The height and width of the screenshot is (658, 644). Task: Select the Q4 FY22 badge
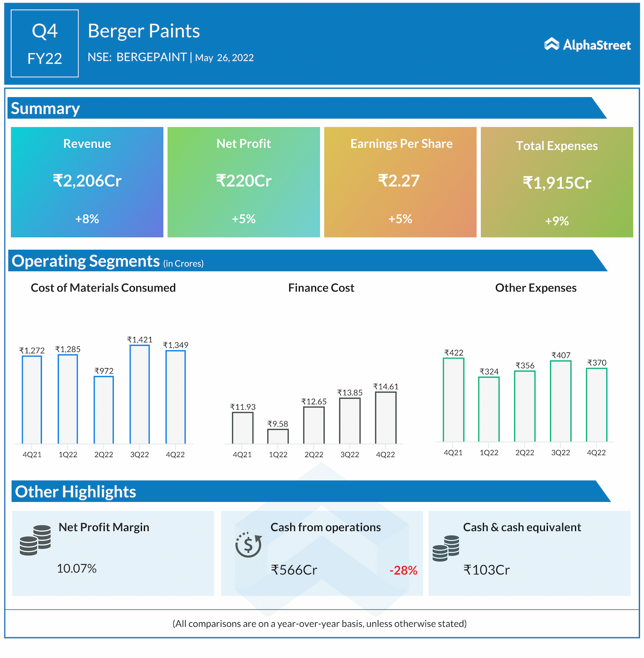point(44,43)
